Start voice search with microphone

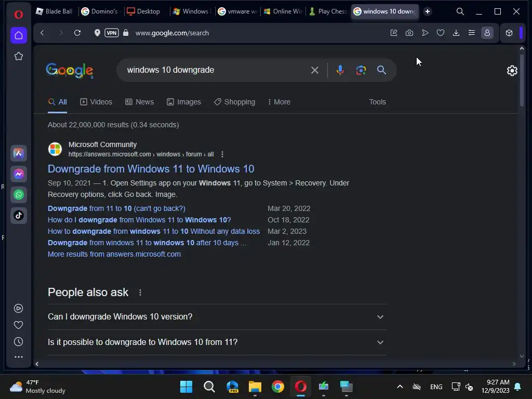coord(340,70)
